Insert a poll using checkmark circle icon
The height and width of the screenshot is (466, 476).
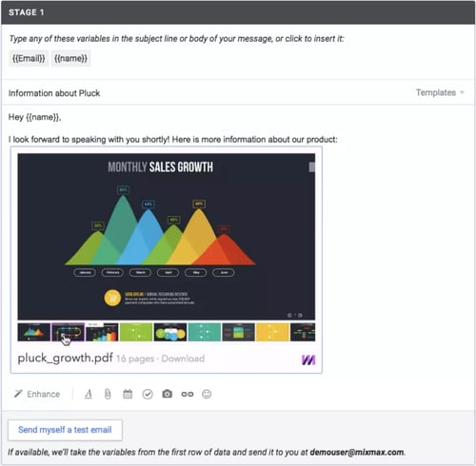click(148, 394)
